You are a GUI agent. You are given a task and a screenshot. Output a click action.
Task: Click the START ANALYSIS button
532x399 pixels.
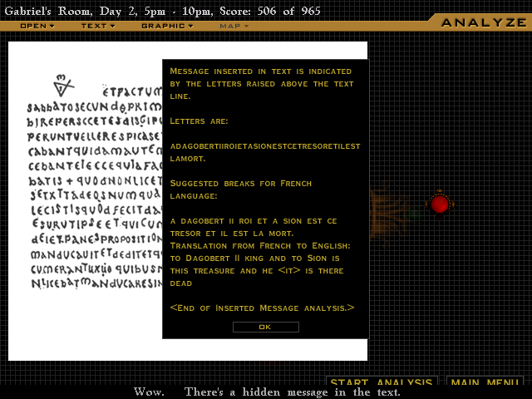point(382,381)
